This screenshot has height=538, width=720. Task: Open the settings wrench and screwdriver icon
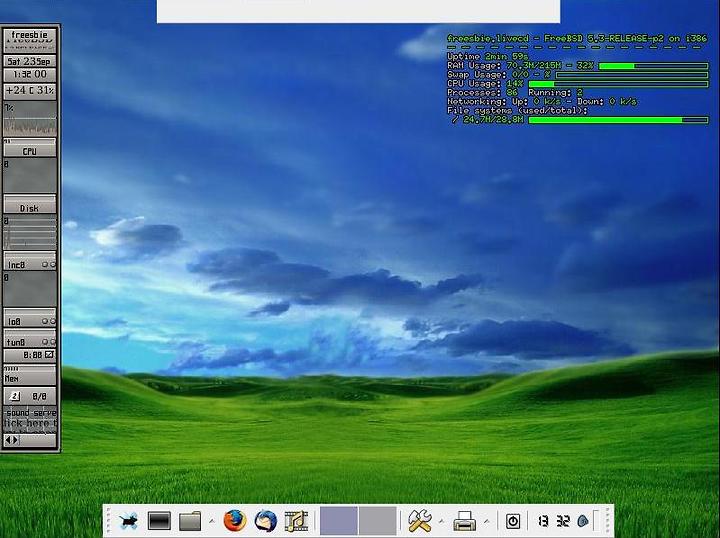pos(419,521)
